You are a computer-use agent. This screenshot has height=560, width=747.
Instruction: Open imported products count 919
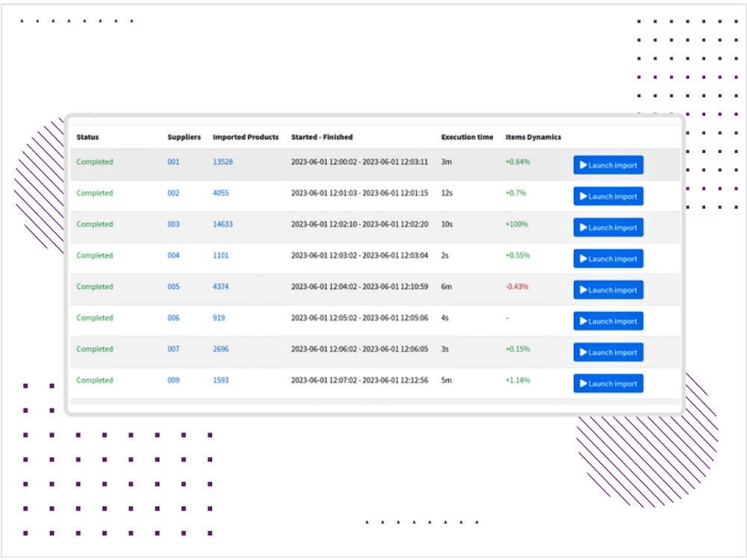[x=219, y=317]
